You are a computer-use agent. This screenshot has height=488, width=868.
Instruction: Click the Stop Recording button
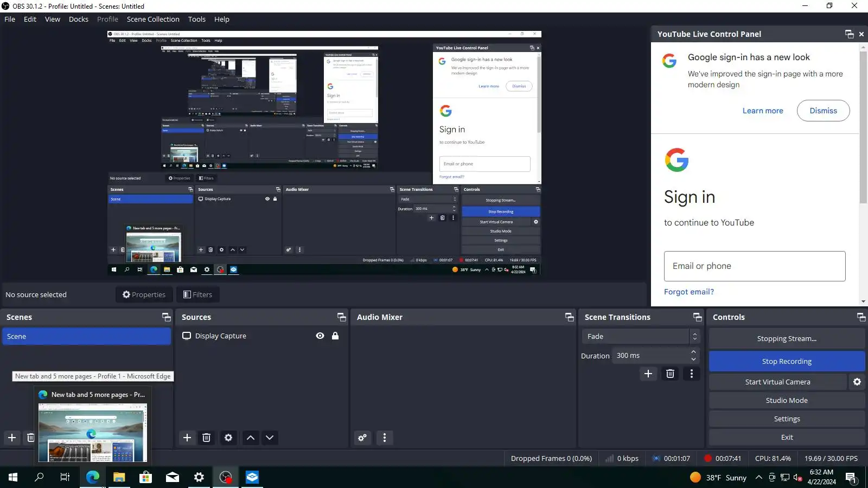(787, 362)
